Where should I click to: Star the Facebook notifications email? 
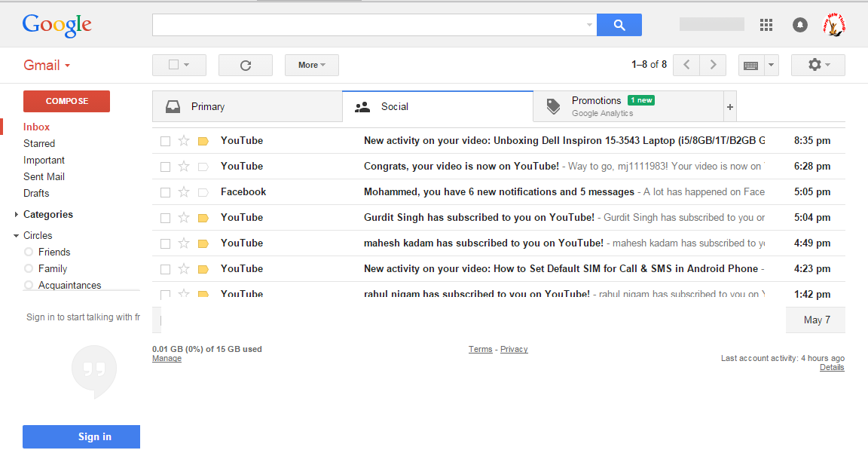[184, 191]
